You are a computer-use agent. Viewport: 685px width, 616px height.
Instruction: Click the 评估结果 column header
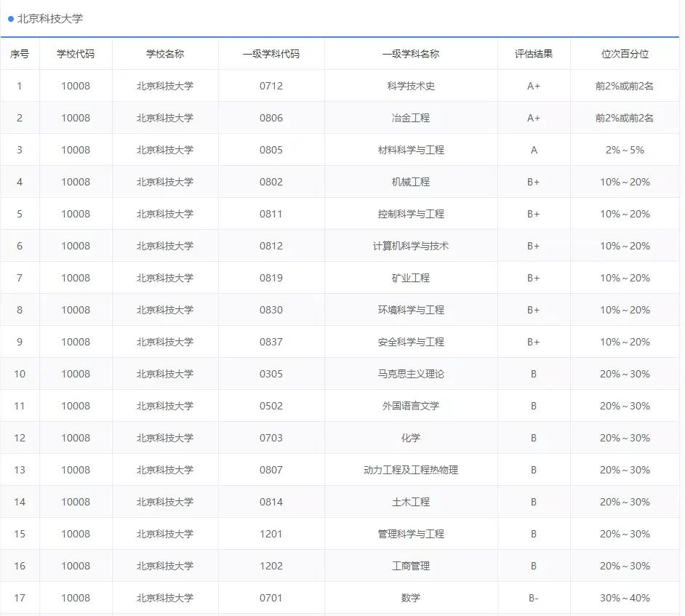pos(534,54)
